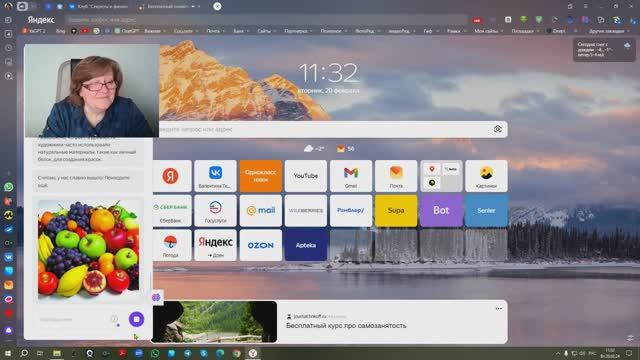Screen dimensions: 640x360
Task: Open the three-dot menu on news card
Action: pyautogui.click(x=498, y=309)
